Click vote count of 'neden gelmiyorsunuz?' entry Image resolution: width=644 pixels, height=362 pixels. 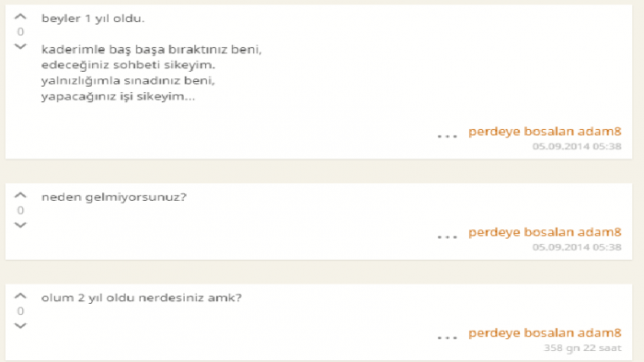coord(20,210)
